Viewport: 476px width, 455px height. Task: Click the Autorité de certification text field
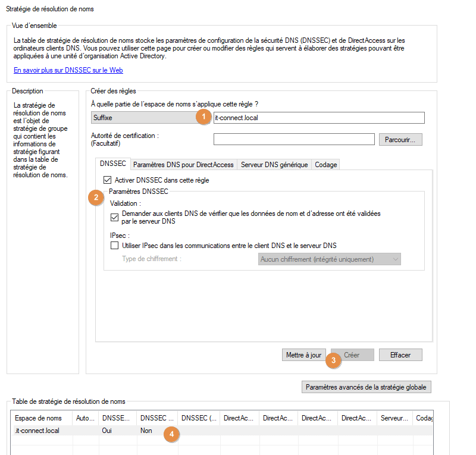pyautogui.click(x=293, y=139)
